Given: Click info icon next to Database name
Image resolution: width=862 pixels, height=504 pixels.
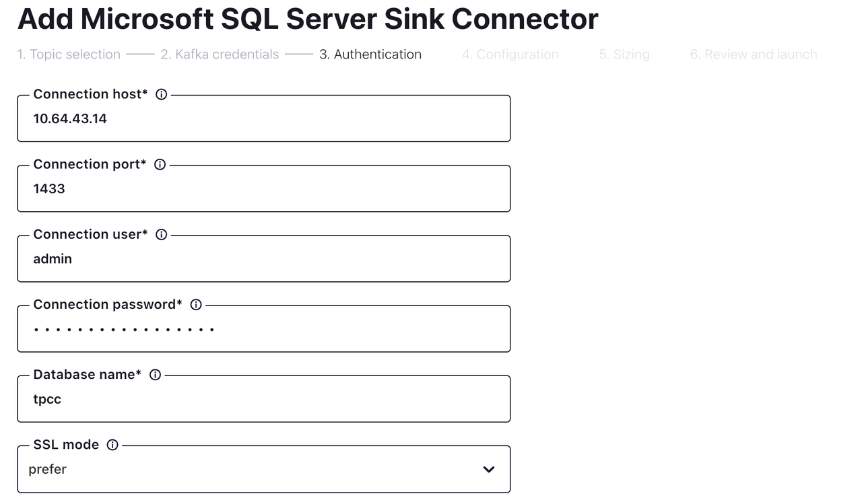Looking at the screenshot, I should point(155,375).
